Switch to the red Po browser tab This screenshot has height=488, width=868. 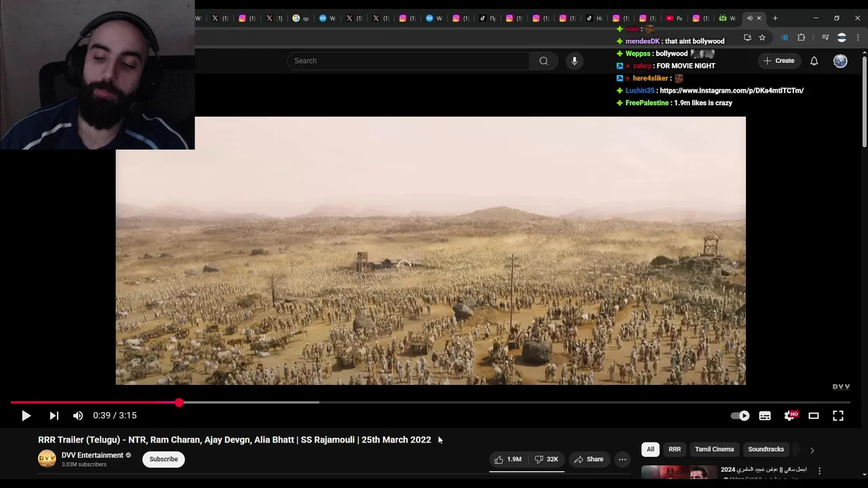(x=673, y=18)
